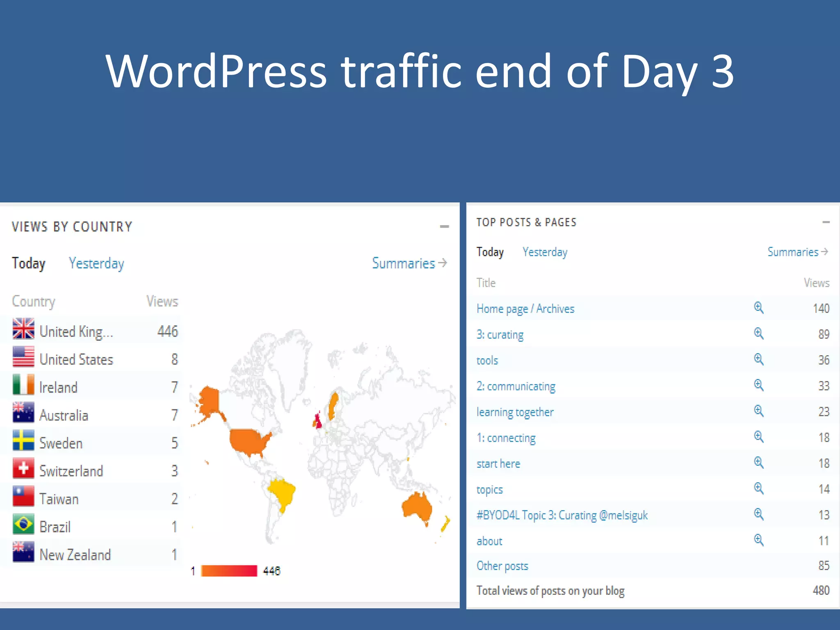Click magnifier icon in tools row
This screenshot has height=630, width=840.
point(758,359)
